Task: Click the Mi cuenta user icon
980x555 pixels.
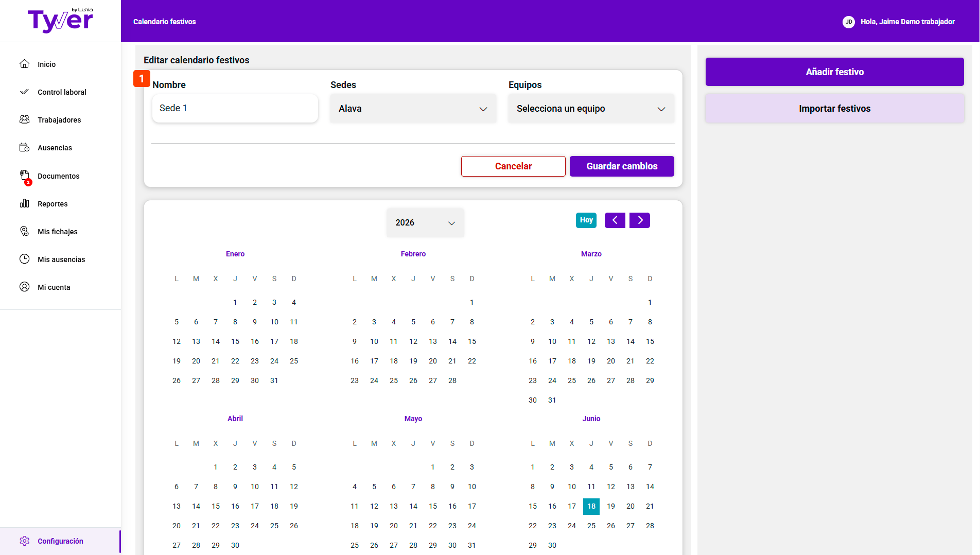Action: [x=24, y=287]
